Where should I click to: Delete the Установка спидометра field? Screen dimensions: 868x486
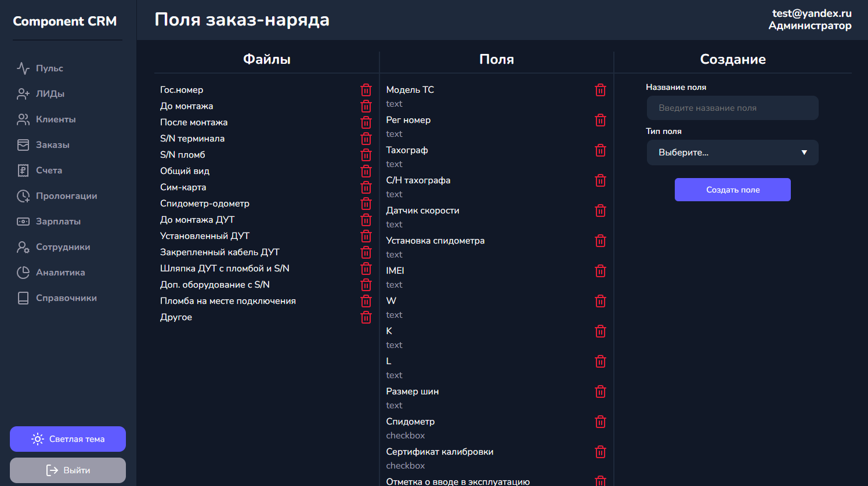[x=601, y=241]
